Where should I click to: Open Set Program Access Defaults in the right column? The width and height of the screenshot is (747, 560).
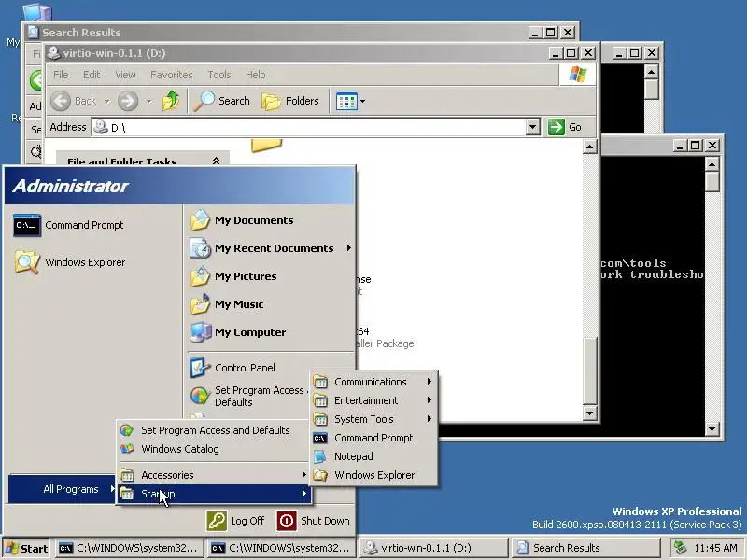[247, 396]
